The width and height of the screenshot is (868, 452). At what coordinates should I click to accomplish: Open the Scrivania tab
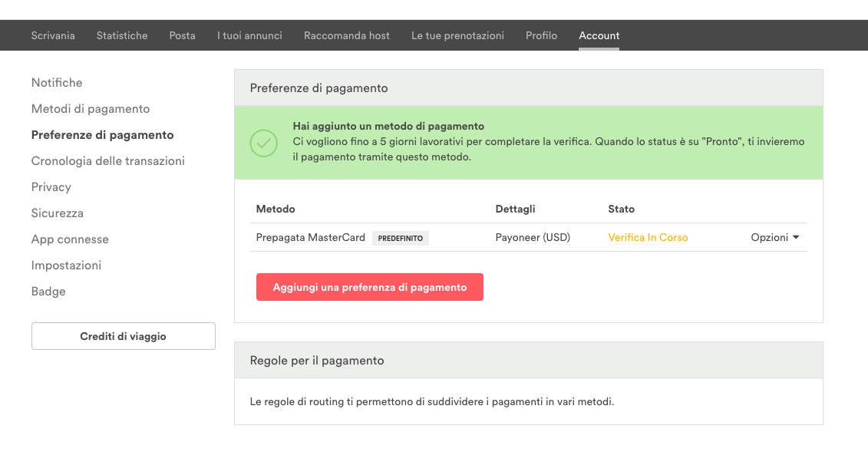point(53,35)
